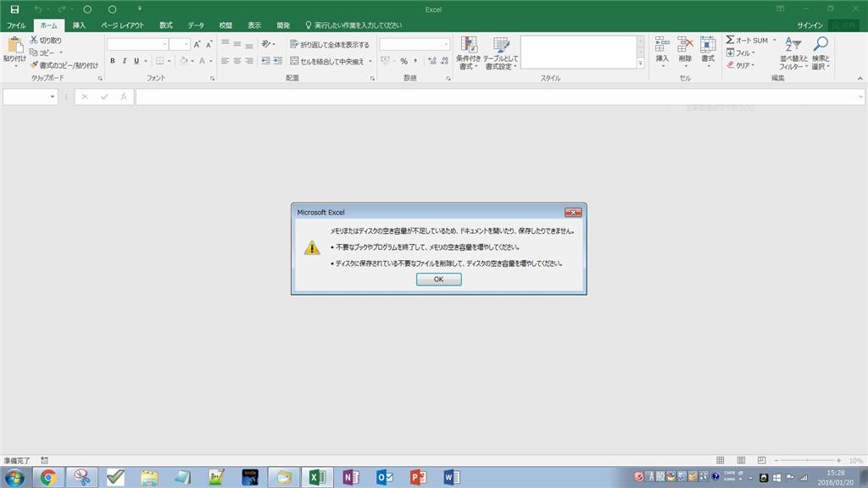Expand the フィル fill dropdown
868x488 pixels.
coord(754,53)
